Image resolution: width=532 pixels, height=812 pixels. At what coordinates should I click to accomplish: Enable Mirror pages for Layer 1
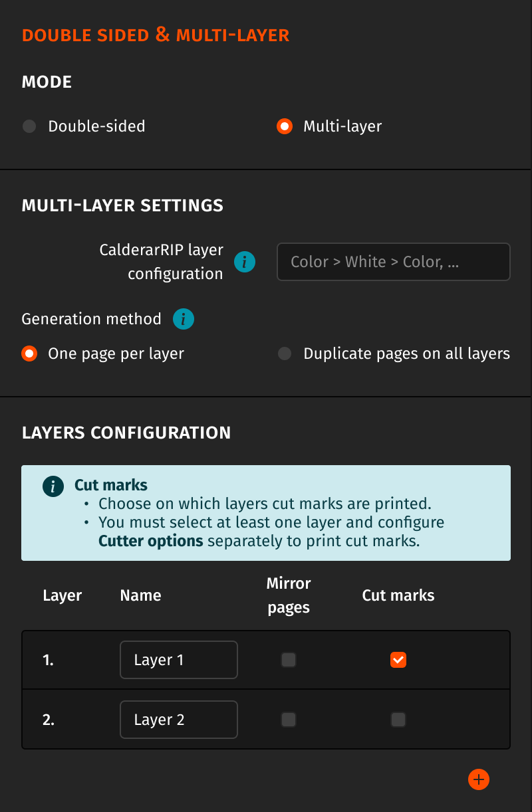click(x=289, y=660)
